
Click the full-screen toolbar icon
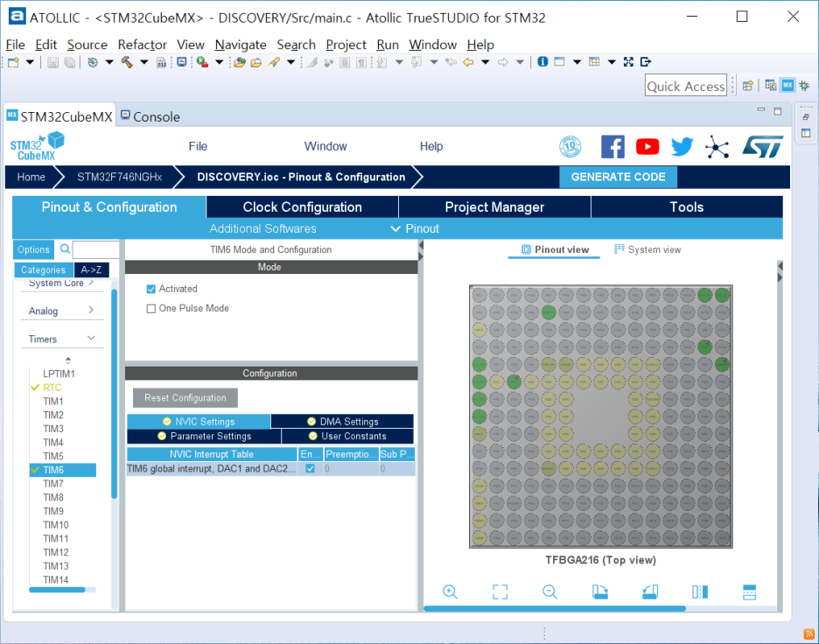[x=628, y=62]
